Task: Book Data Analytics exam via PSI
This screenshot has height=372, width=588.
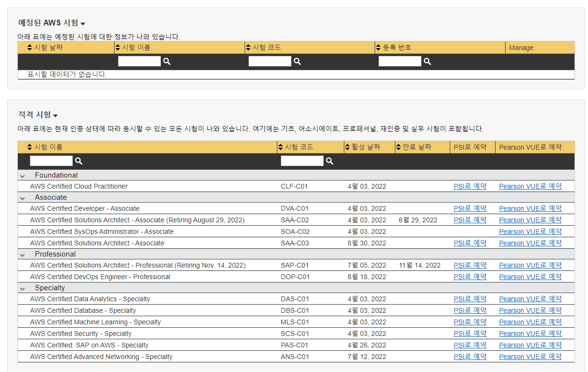Action: click(x=470, y=299)
